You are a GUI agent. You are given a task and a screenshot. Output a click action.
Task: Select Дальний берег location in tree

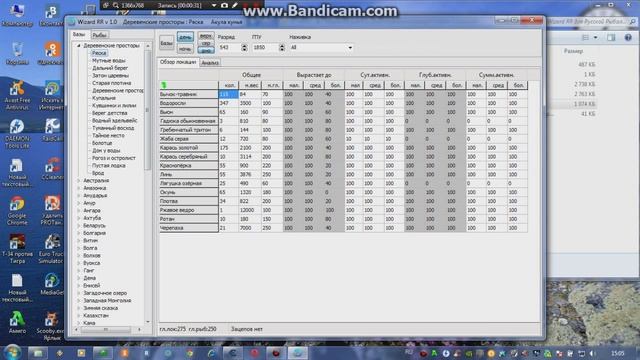[110, 68]
